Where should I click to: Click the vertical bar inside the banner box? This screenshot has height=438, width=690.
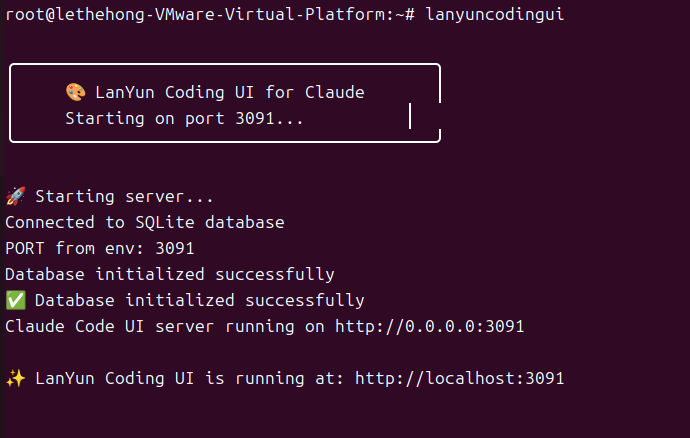[x=410, y=116]
